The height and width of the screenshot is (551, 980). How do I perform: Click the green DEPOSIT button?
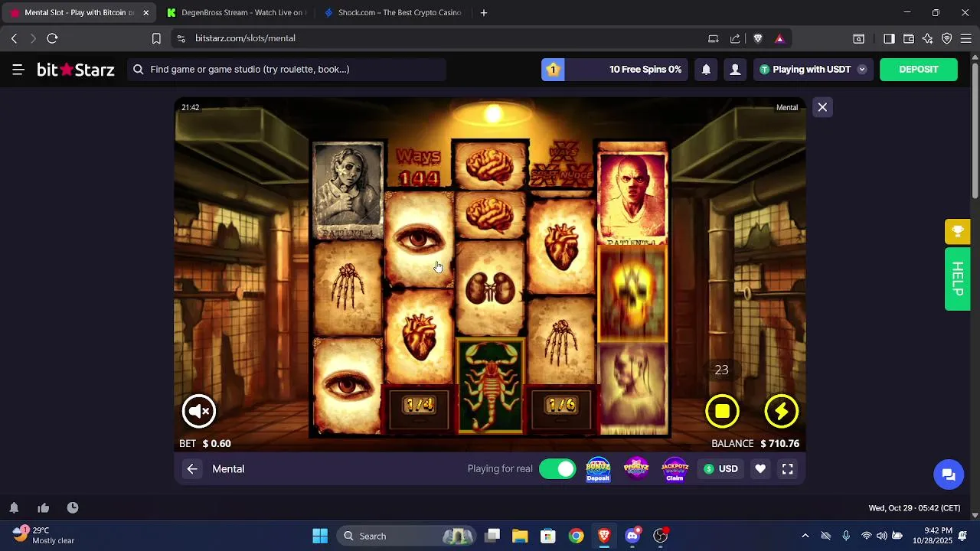[x=918, y=70]
